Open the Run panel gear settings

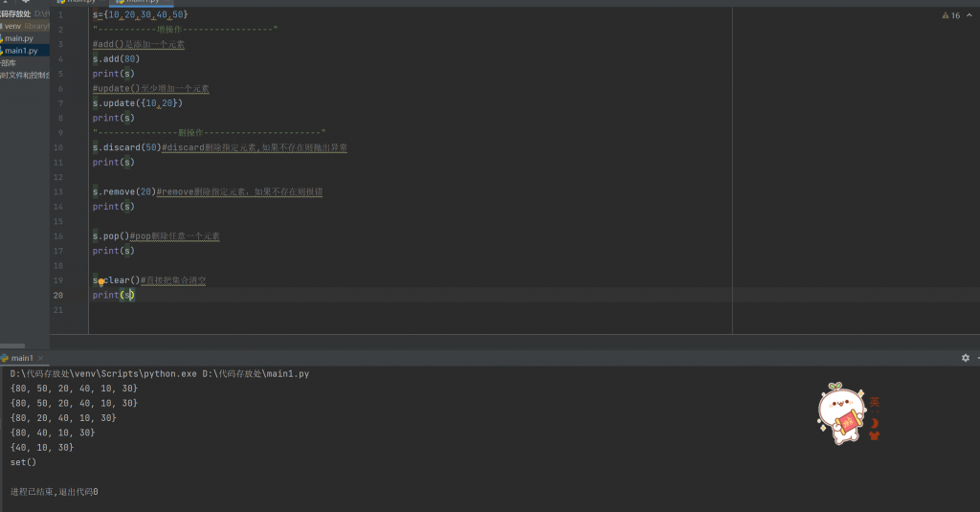pyautogui.click(x=965, y=358)
